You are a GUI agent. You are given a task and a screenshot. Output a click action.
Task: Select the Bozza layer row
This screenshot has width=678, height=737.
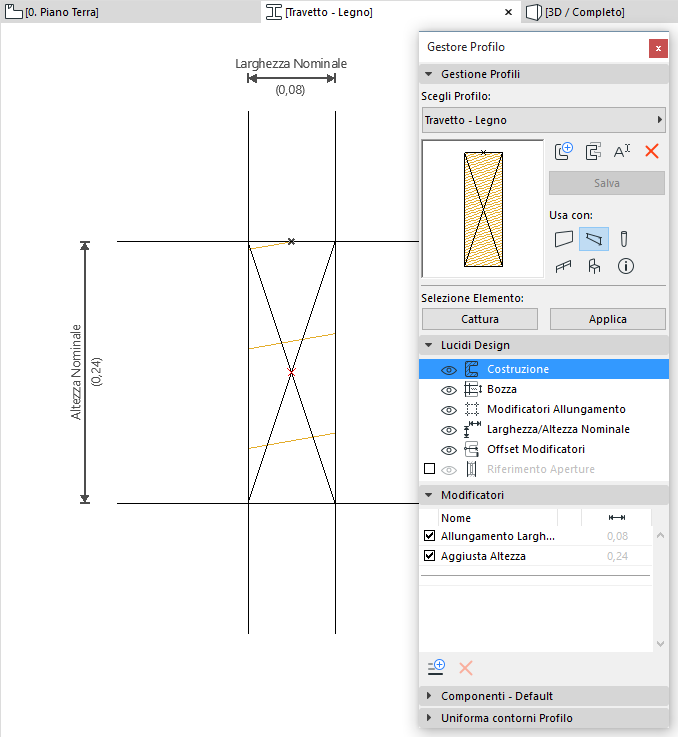coord(544,389)
